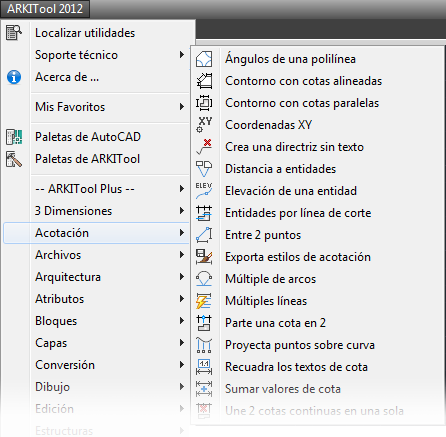The image size is (446, 437).
Task: Open the Dibujo menu entry
Action: pos(53,387)
